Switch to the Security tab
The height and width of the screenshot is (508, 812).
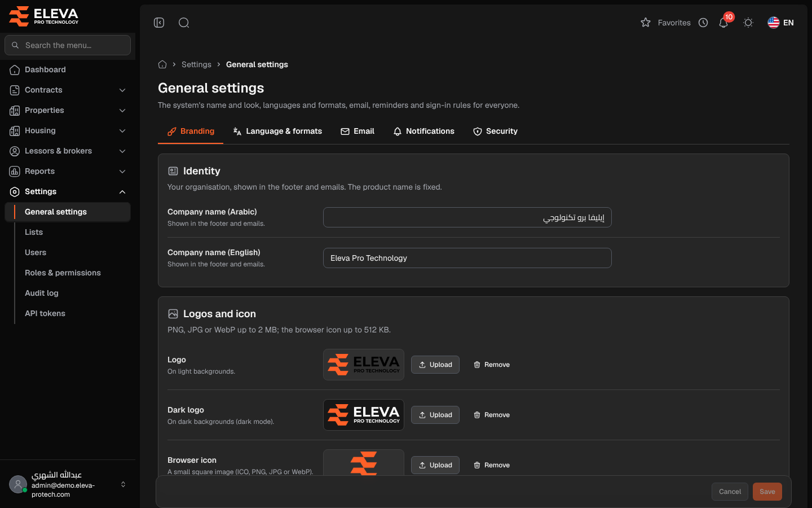[x=495, y=131]
